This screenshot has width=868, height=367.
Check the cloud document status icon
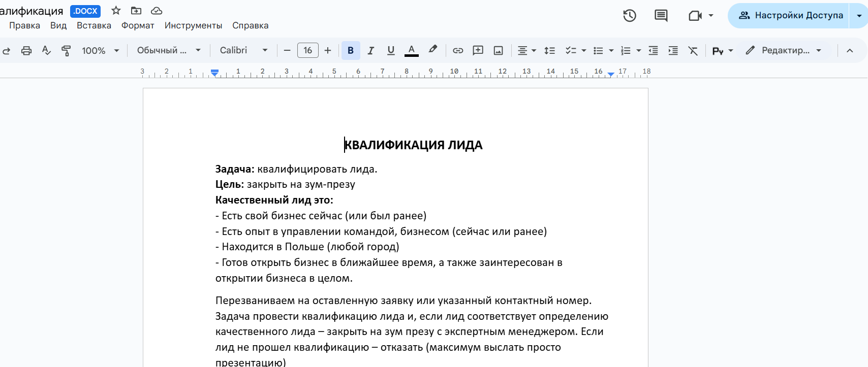[x=157, y=11]
